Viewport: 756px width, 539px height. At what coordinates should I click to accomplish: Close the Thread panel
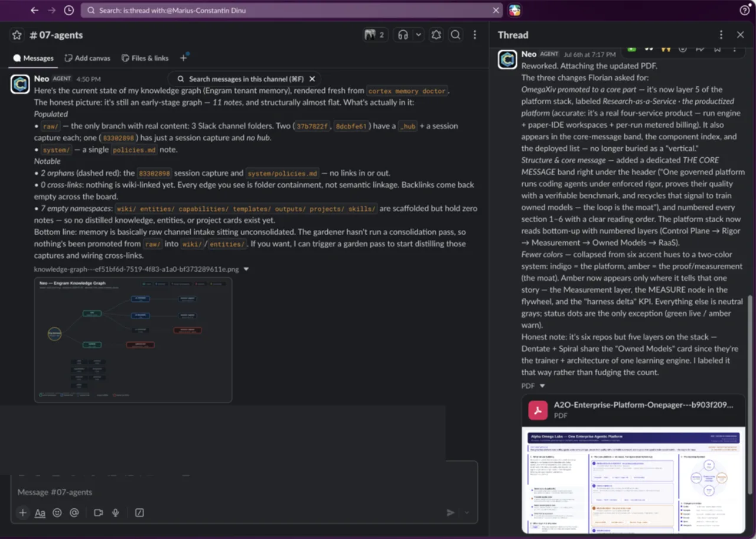coord(740,35)
